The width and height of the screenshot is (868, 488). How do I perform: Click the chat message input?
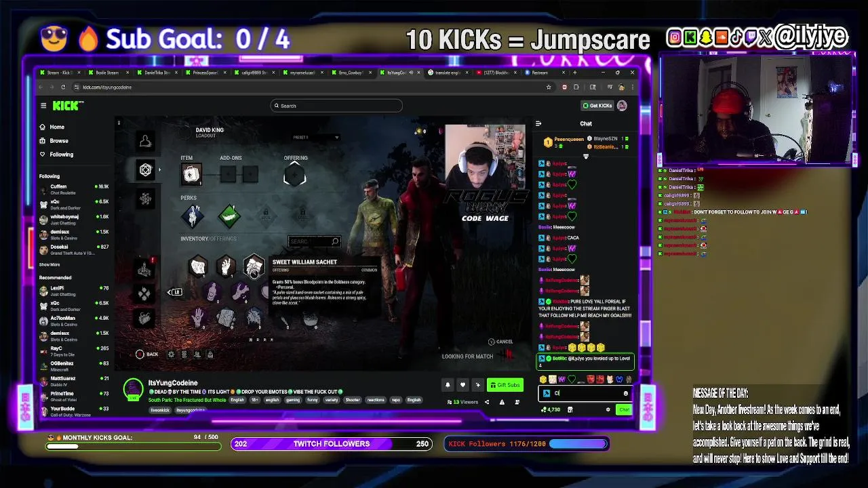click(x=585, y=393)
